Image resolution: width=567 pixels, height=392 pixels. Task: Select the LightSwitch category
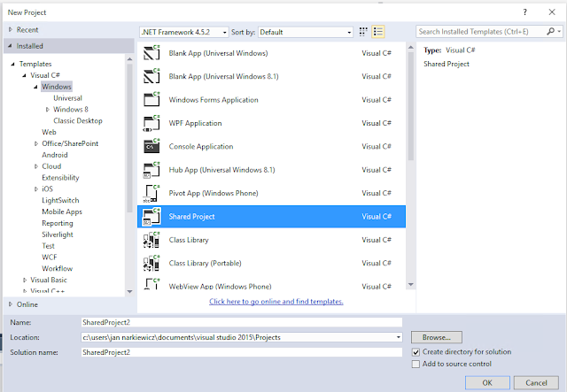60,200
